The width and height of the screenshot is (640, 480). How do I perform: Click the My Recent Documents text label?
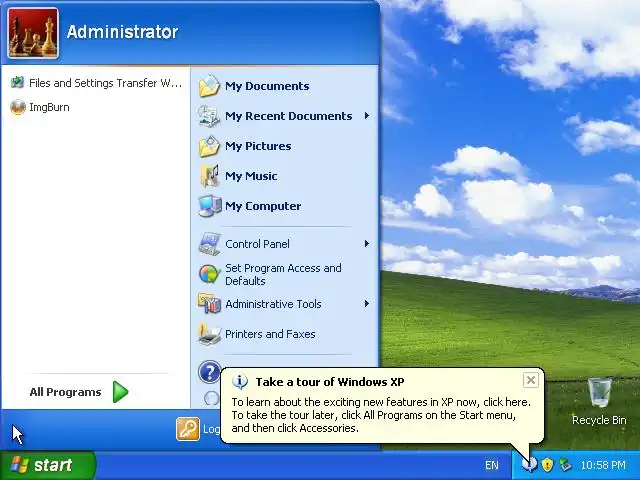pyautogui.click(x=289, y=116)
